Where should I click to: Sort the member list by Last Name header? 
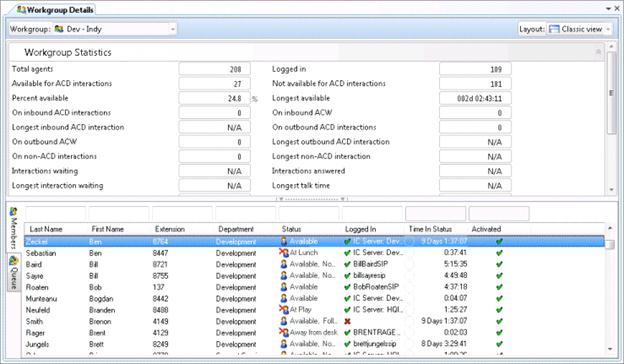click(46, 229)
